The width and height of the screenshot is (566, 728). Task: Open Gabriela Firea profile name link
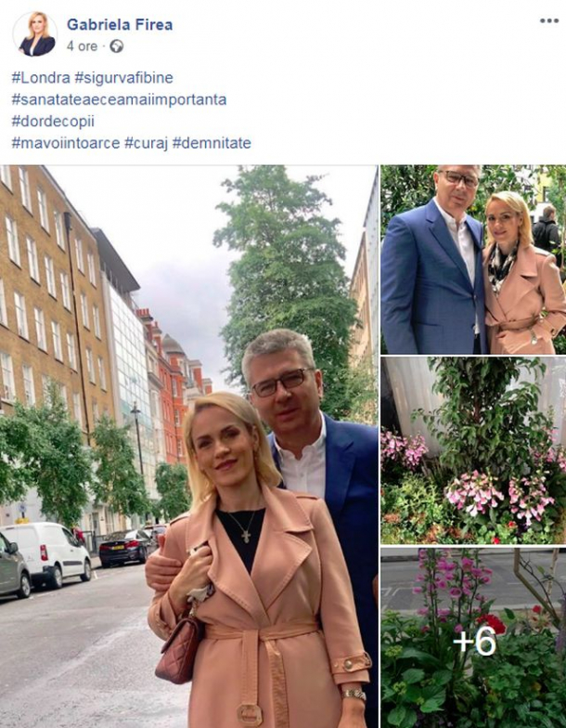120,24
